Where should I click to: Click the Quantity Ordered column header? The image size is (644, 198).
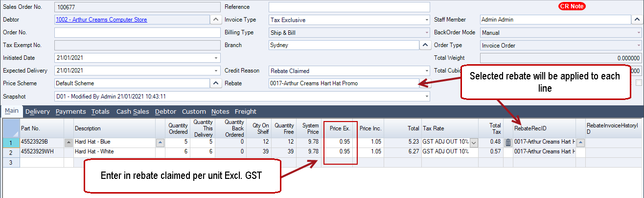(178, 128)
